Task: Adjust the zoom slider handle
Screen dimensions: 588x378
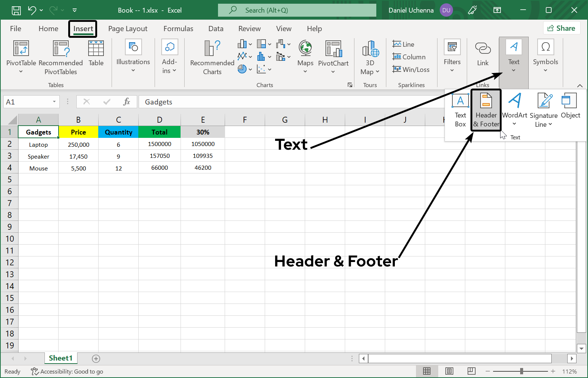Action: point(521,371)
